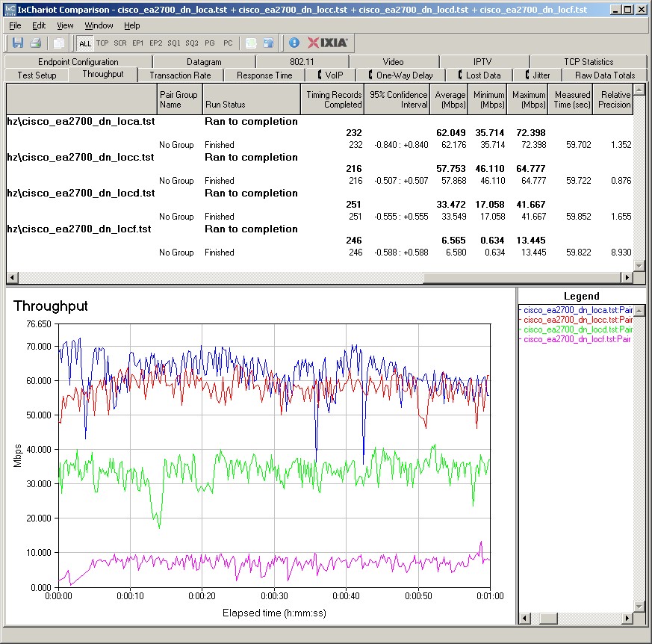Click the 95% Confidence Interval column header

(397, 99)
